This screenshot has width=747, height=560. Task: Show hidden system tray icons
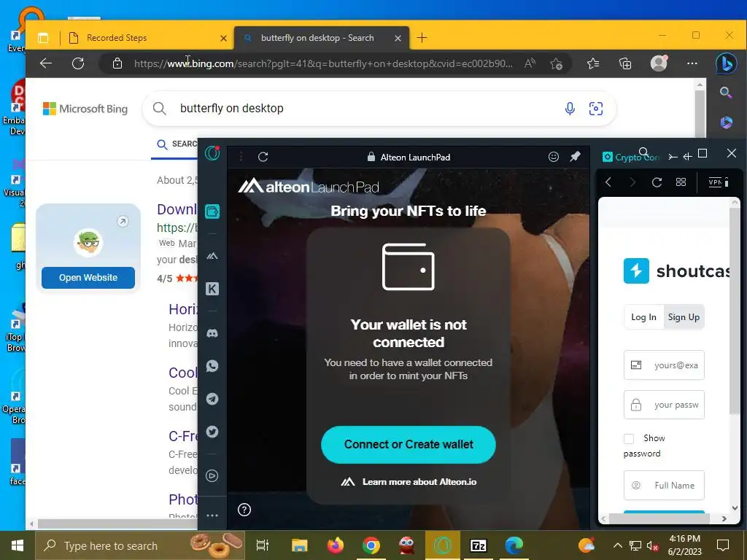[x=617, y=545]
